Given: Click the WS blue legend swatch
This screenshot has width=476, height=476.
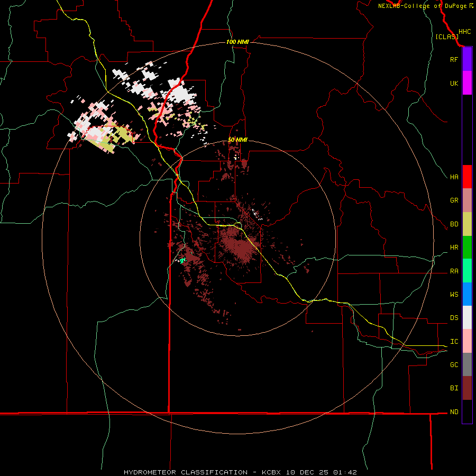Looking at the screenshot, I should (x=467, y=294).
